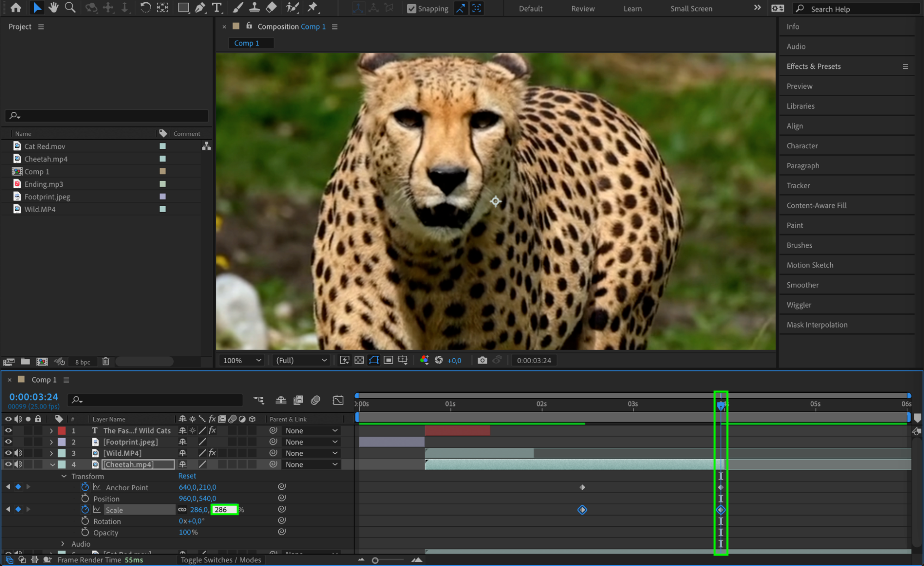Click Reset link for Transform
Screen dimensions: 924x566
187,476
